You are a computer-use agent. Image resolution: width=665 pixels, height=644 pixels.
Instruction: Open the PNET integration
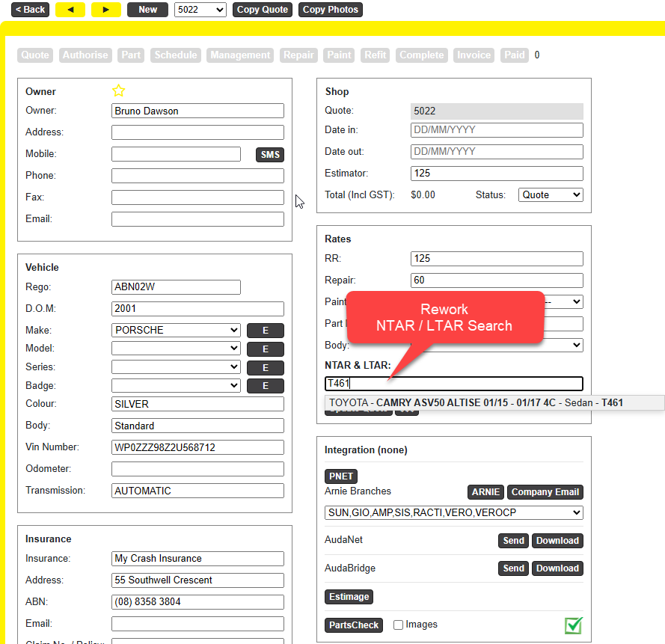coord(341,476)
